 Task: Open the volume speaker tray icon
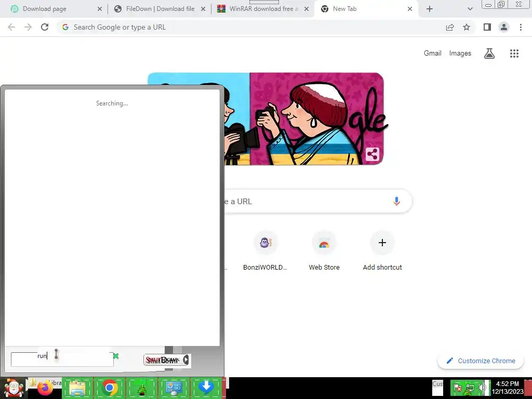tap(482, 388)
